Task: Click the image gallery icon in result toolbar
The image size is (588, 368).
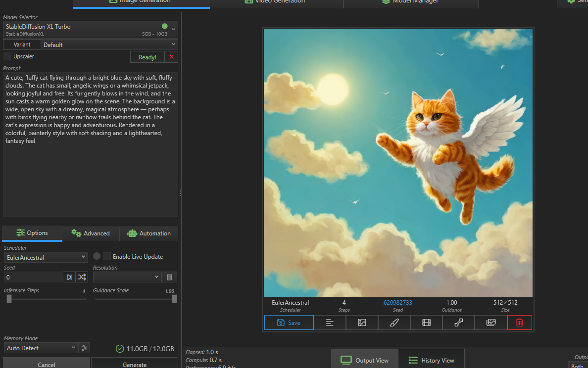Action: click(x=491, y=322)
